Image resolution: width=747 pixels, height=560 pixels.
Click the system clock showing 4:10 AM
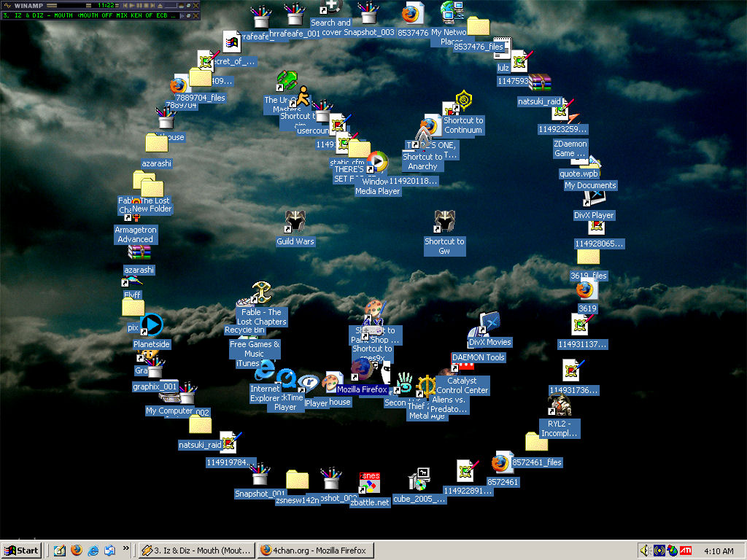719,551
